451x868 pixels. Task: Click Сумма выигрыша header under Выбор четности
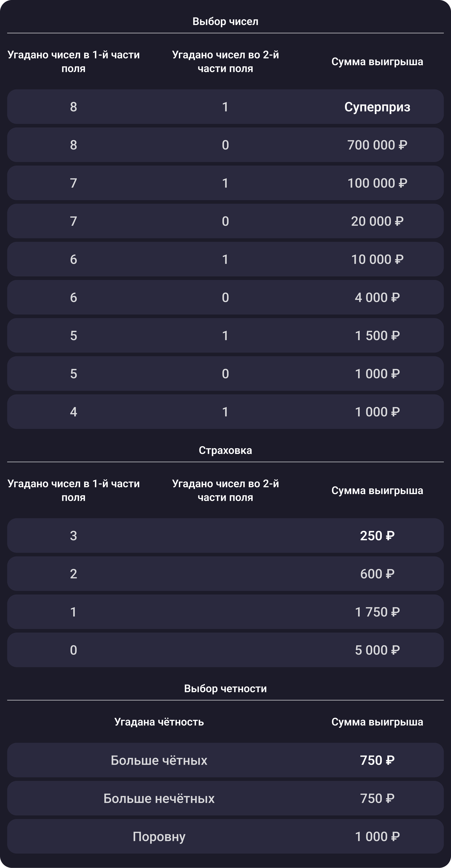[377, 722]
